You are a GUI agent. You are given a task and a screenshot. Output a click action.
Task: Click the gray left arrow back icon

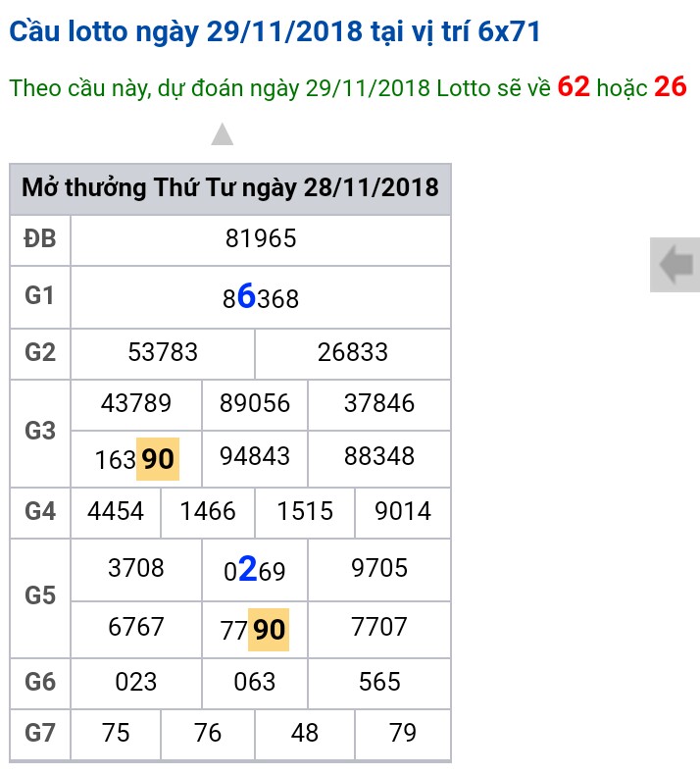675,265
